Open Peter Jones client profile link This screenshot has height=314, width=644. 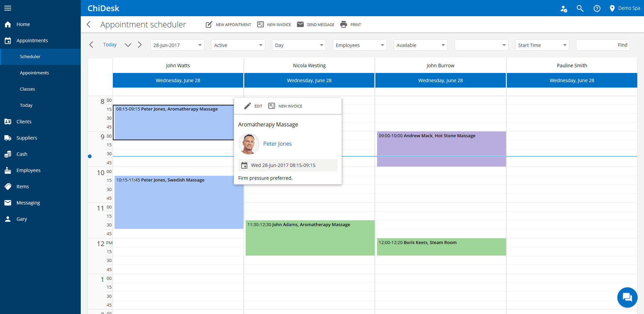pyautogui.click(x=277, y=144)
